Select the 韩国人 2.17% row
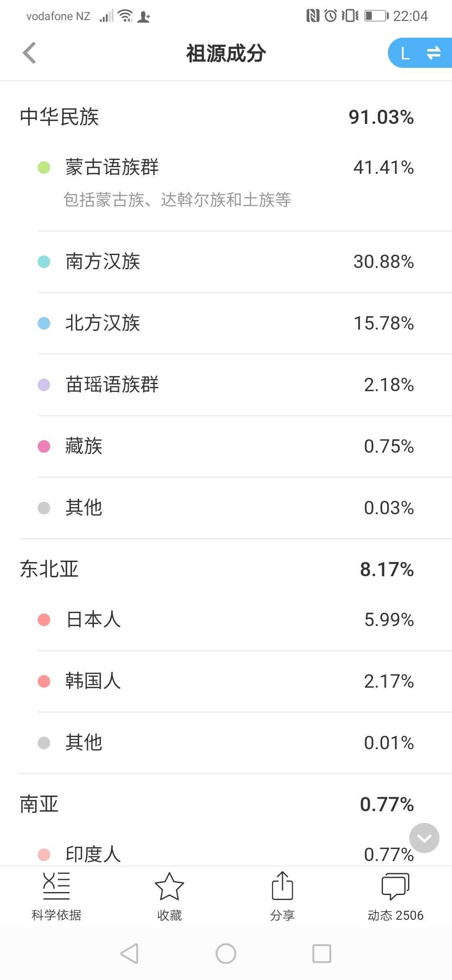Screen dimensions: 452x980 coord(245,681)
